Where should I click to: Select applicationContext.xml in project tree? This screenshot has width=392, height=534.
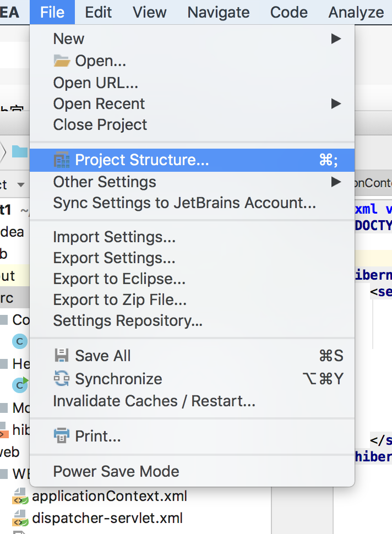click(110, 496)
